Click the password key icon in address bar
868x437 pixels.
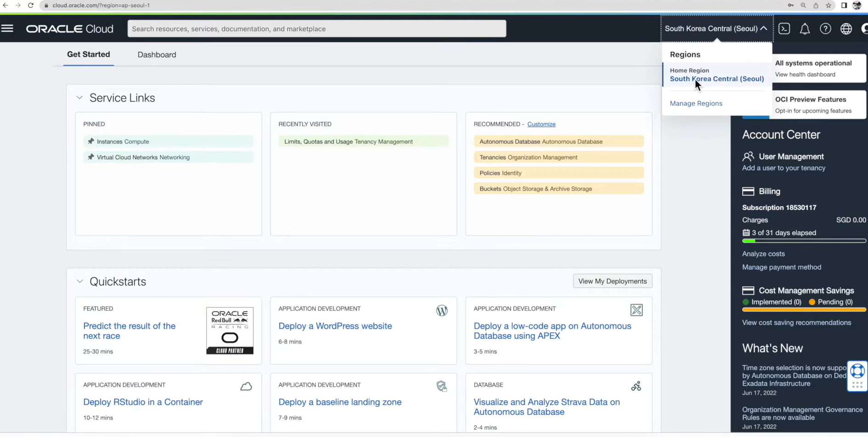point(790,6)
